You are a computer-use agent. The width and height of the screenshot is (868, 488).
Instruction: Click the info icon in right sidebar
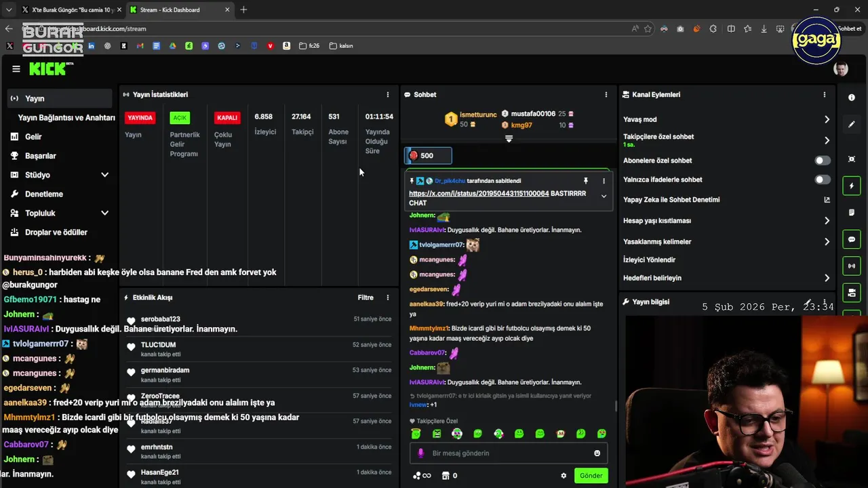[852, 98]
